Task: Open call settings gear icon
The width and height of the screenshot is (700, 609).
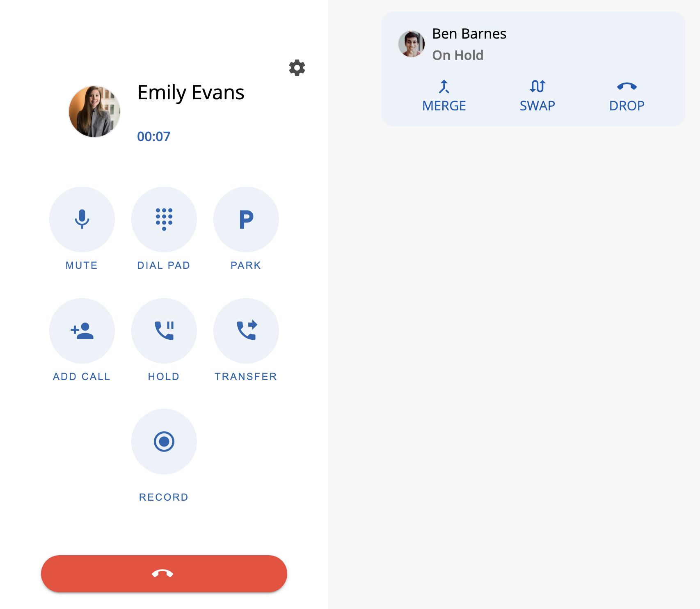Action: click(297, 68)
